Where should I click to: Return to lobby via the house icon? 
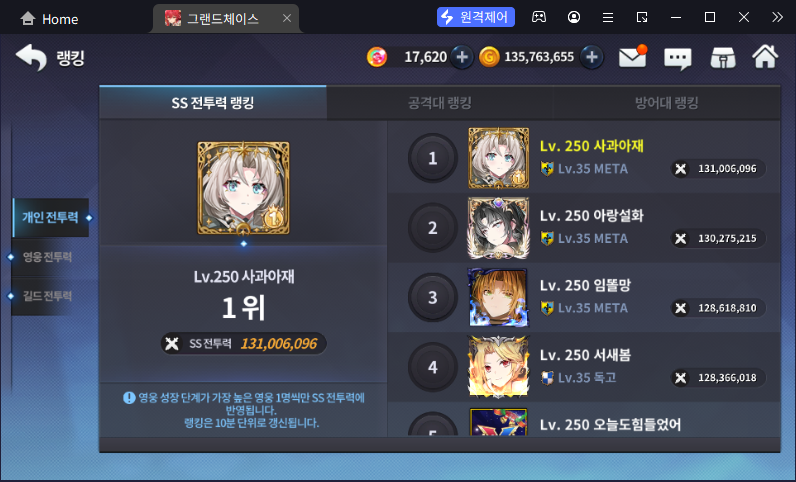tap(765, 56)
